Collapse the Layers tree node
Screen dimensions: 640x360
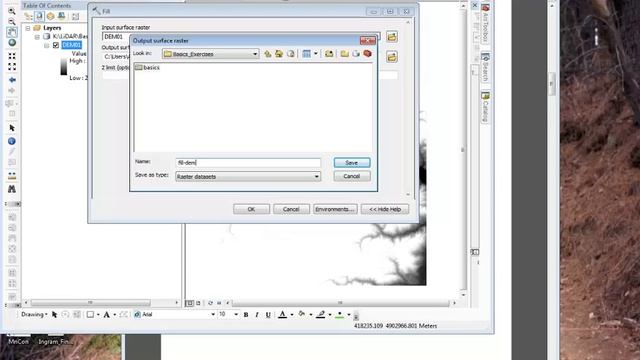[28, 28]
